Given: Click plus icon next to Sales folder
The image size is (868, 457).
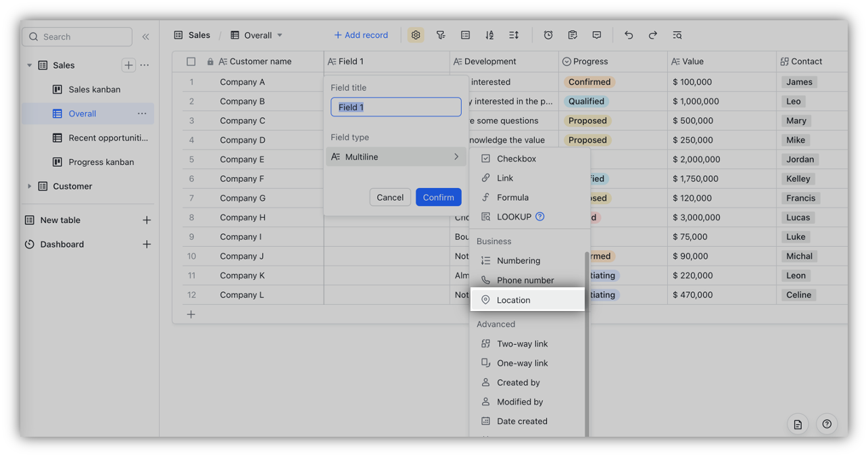Looking at the screenshot, I should (x=128, y=65).
